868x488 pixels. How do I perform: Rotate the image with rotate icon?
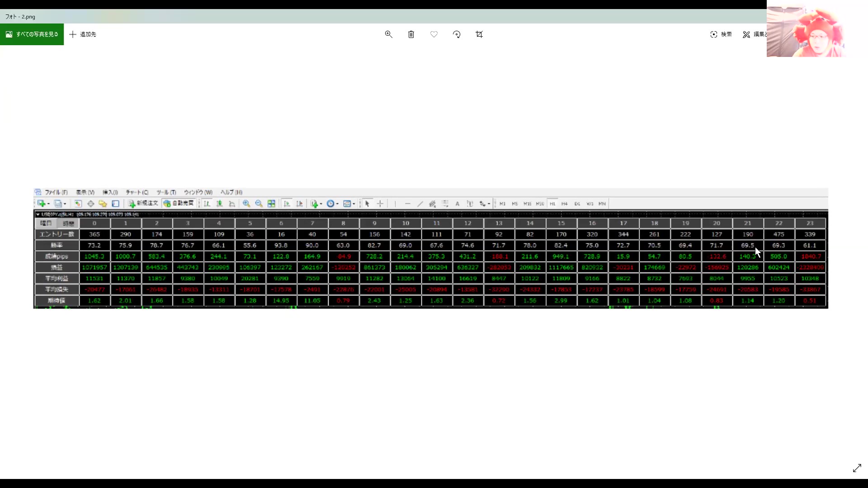[x=457, y=34]
